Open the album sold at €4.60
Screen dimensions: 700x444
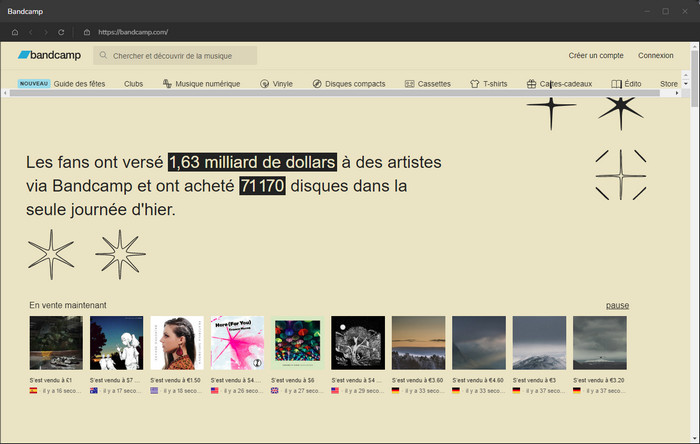click(x=479, y=343)
